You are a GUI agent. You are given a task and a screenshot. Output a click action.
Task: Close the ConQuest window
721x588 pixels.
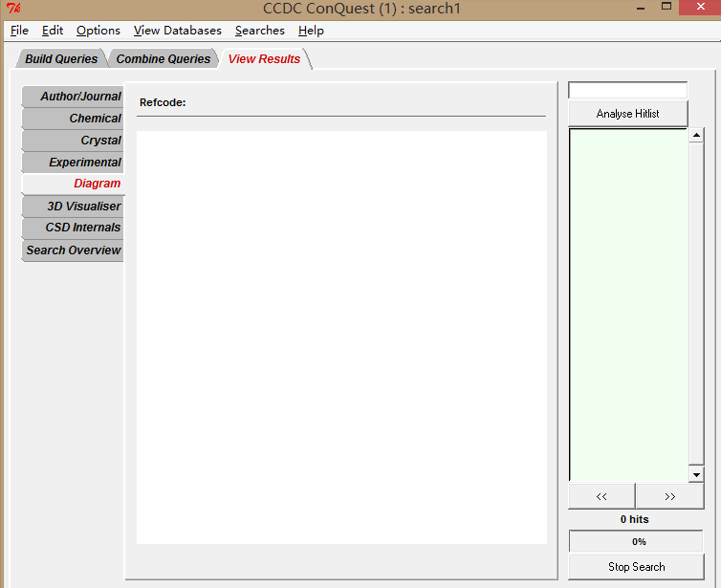(700, 7)
